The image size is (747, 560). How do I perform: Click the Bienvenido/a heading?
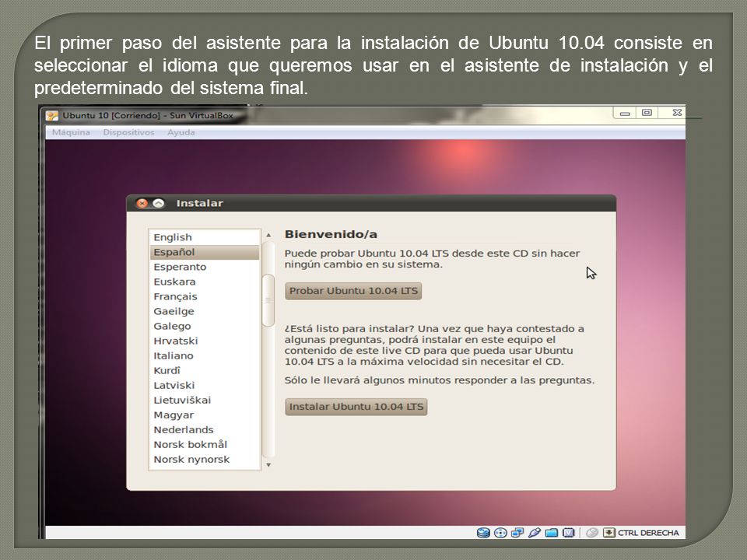point(331,234)
